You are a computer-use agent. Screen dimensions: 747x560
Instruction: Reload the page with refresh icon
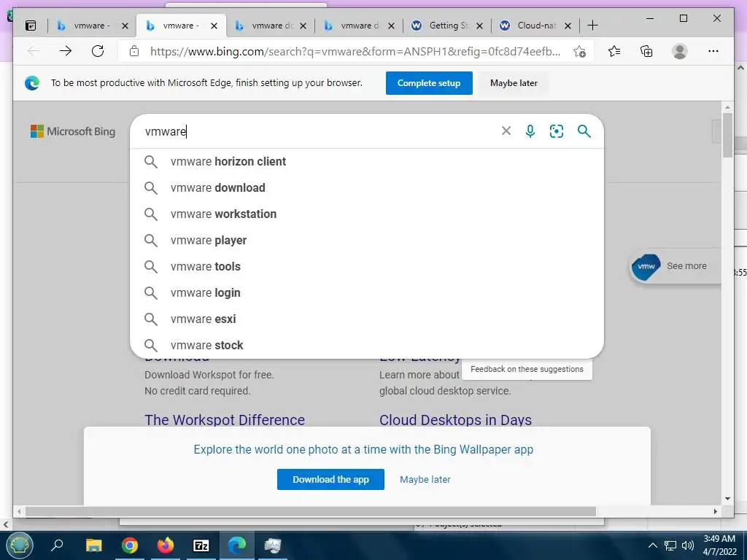(x=98, y=51)
